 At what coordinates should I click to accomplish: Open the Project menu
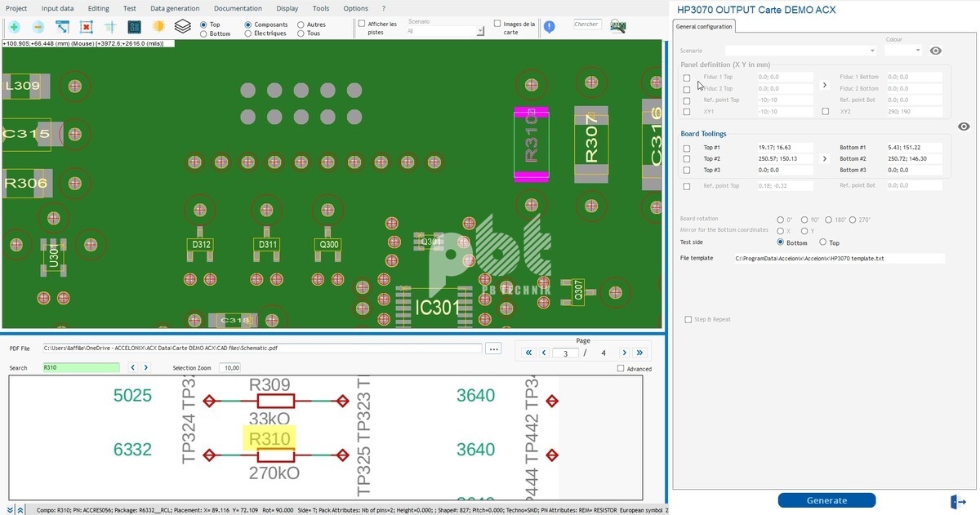pyautogui.click(x=16, y=8)
